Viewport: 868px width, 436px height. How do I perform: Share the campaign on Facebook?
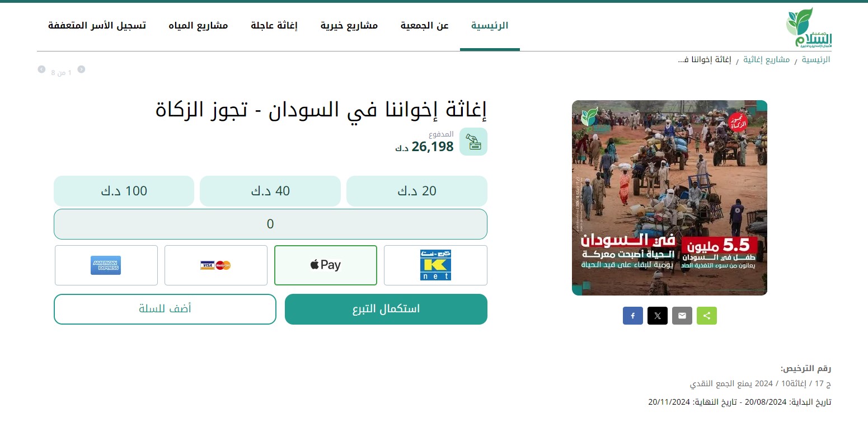(x=633, y=316)
